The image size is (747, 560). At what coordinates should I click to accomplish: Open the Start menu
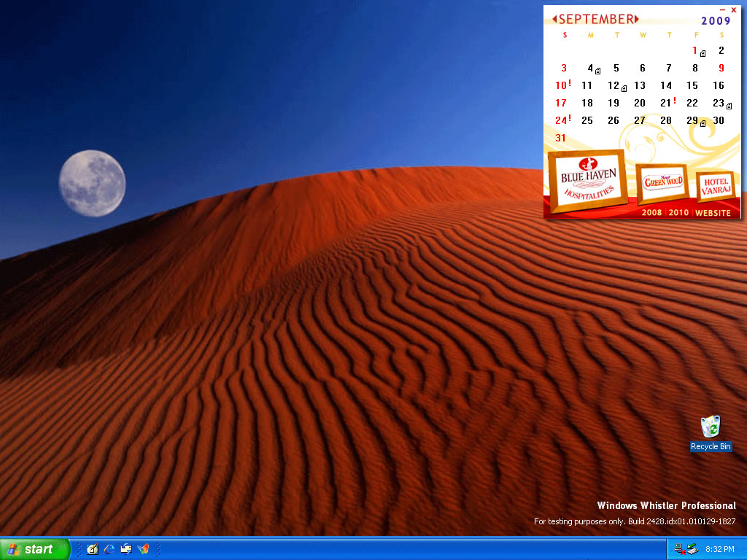pyautogui.click(x=35, y=549)
